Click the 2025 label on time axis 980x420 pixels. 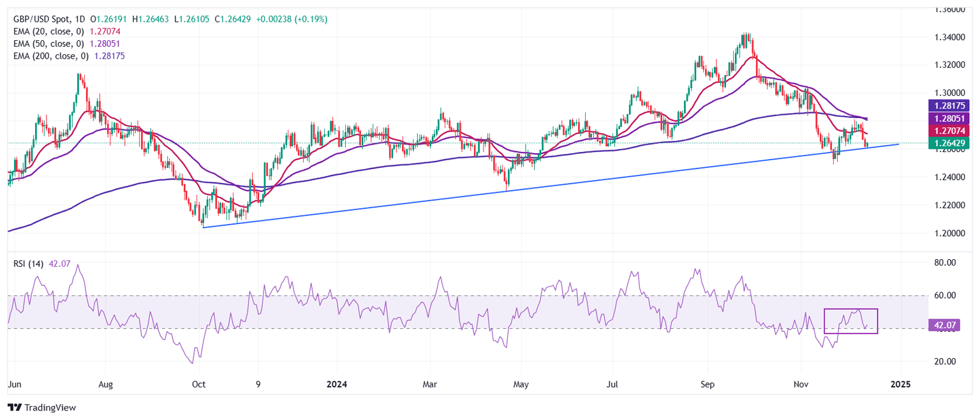[x=900, y=385]
